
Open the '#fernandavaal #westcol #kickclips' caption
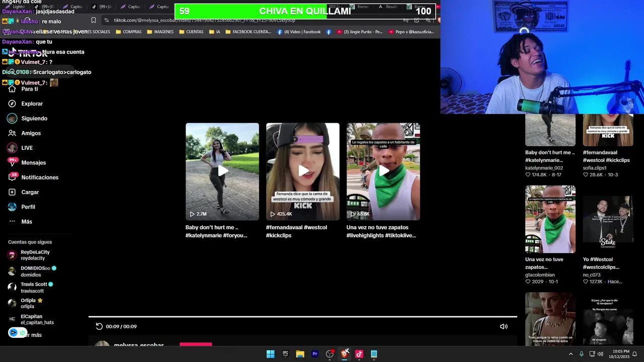click(x=296, y=231)
